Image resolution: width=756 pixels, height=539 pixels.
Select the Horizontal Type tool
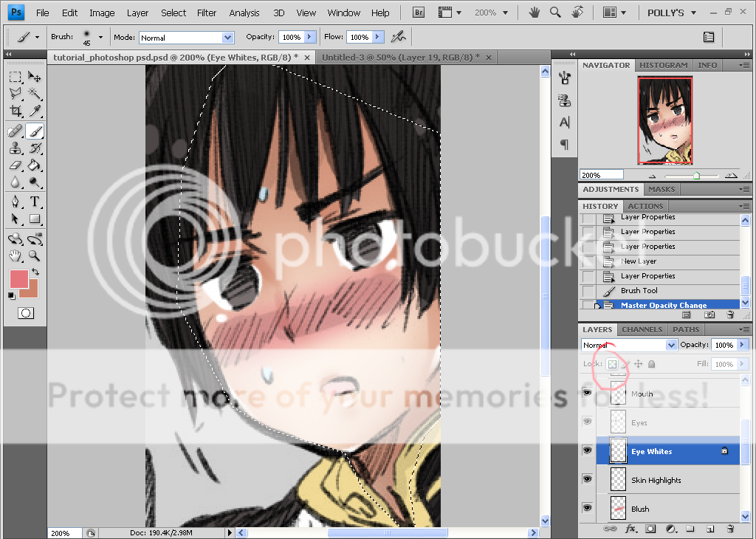pyautogui.click(x=34, y=202)
